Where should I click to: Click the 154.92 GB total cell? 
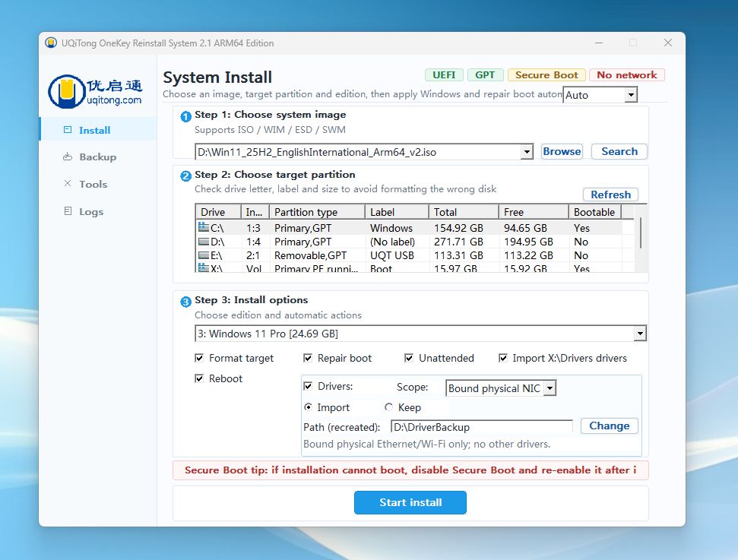click(458, 228)
